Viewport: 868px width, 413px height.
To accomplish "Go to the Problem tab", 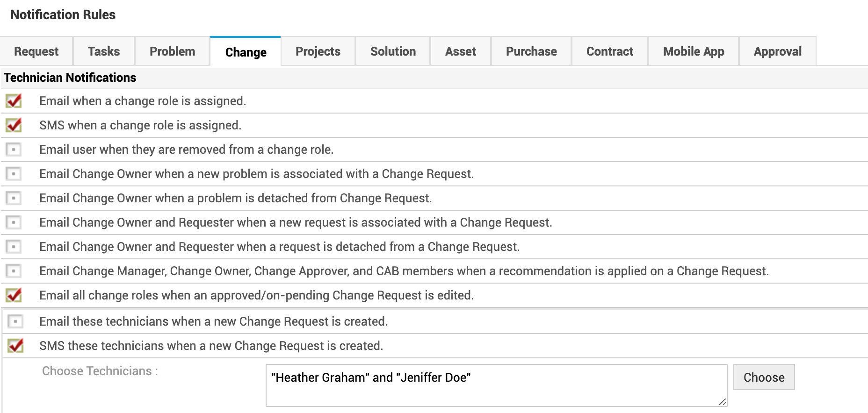I will (172, 51).
